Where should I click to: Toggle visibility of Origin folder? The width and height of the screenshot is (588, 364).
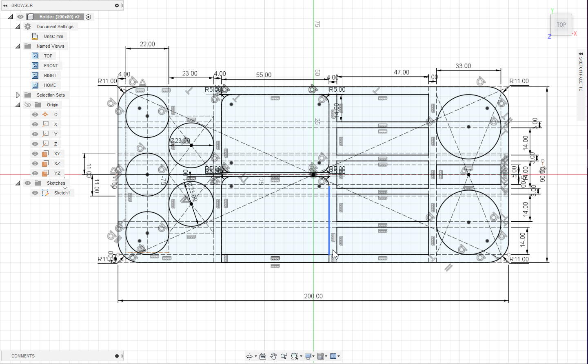(x=28, y=105)
